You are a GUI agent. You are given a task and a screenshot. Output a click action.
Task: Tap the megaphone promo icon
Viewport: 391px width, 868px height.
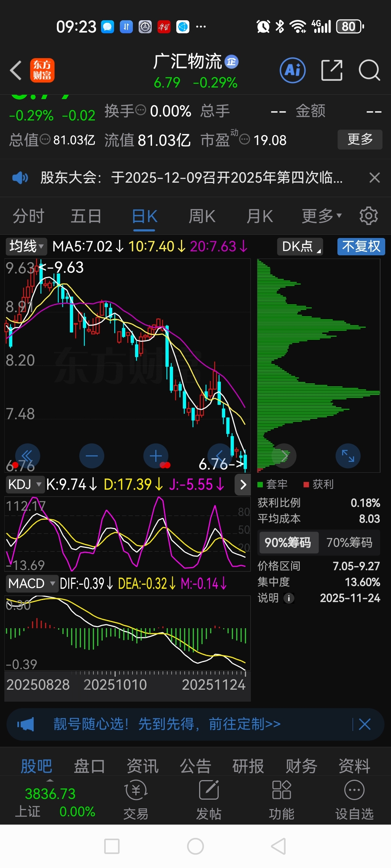click(x=25, y=724)
